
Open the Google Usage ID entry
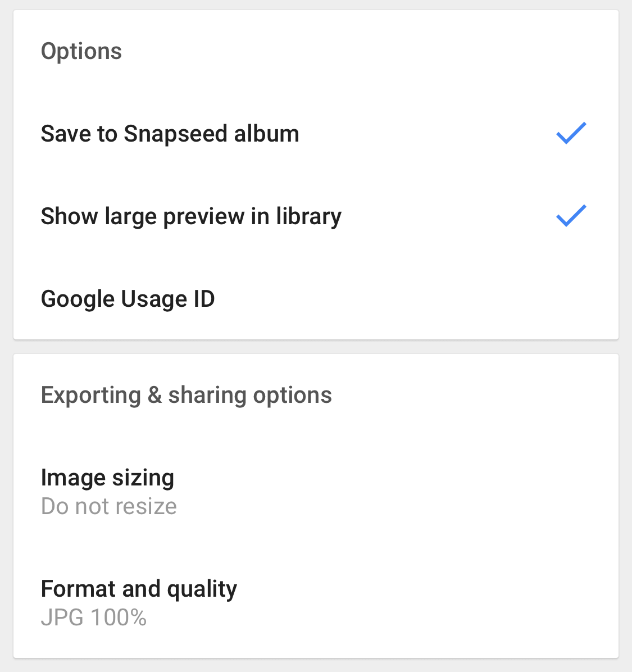[x=316, y=299]
